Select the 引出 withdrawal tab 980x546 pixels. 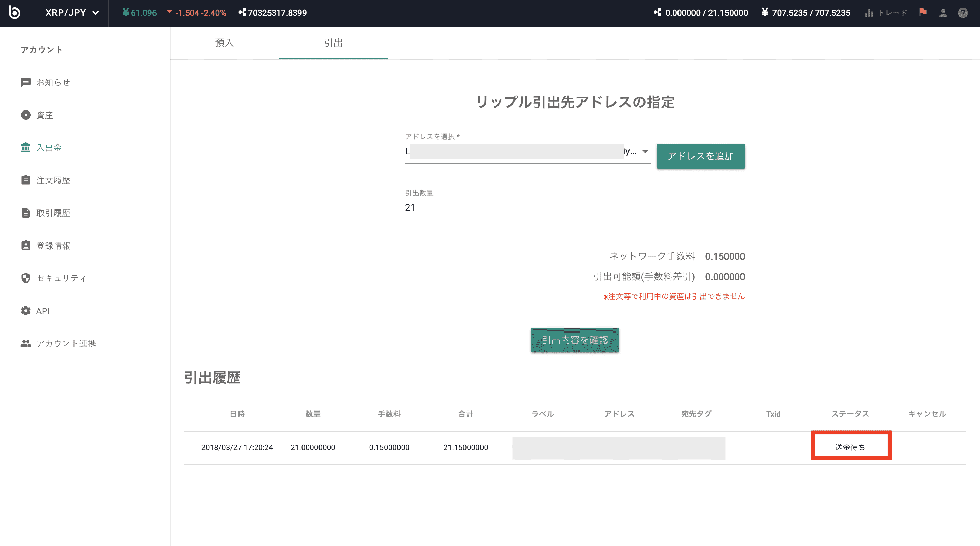333,42
